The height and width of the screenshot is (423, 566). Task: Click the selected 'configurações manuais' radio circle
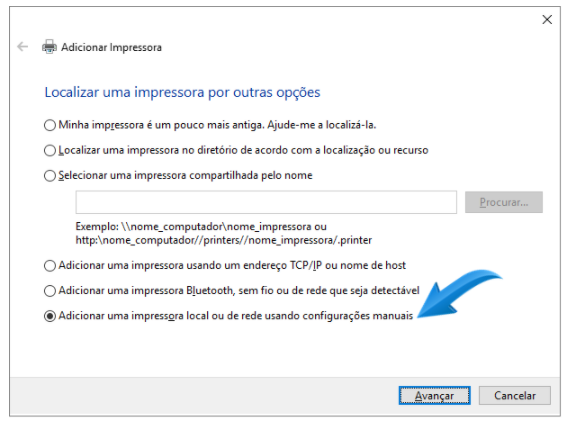pyautogui.click(x=50, y=316)
